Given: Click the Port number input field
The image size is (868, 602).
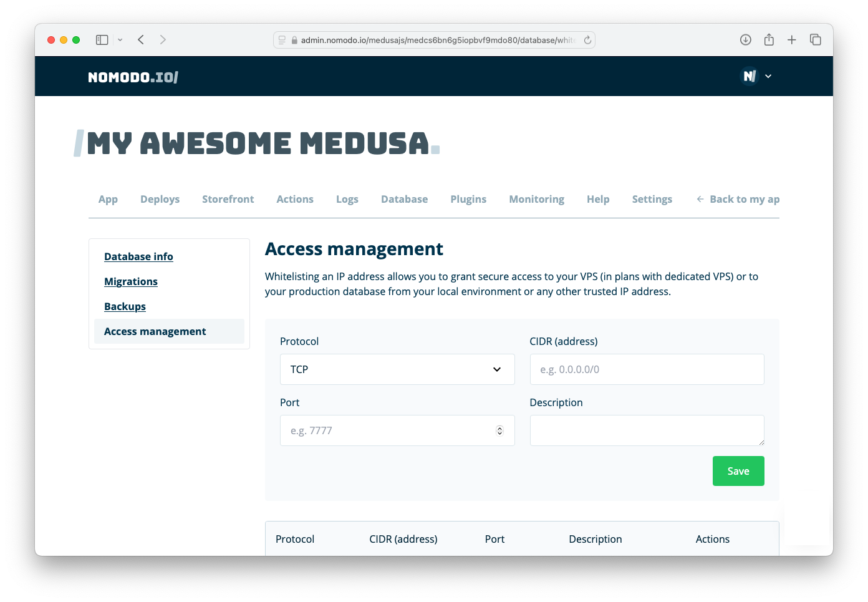Looking at the screenshot, I should (397, 430).
